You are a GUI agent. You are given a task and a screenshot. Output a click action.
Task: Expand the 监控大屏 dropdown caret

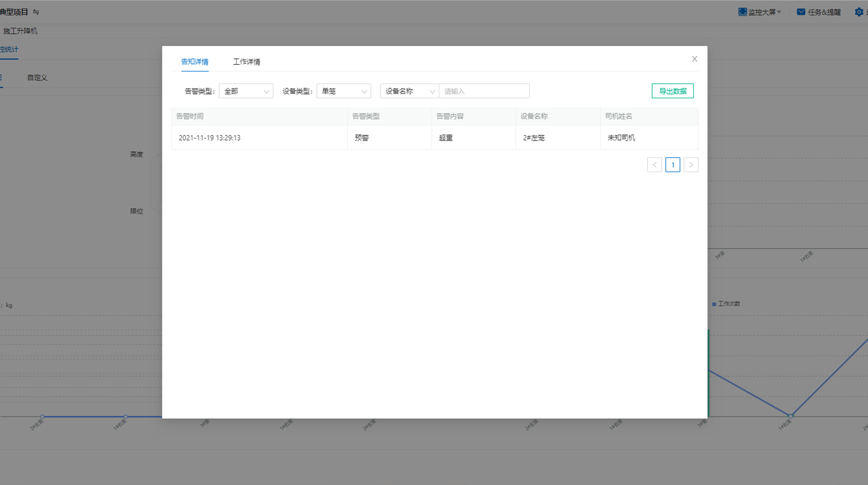(x=779, y=12)
